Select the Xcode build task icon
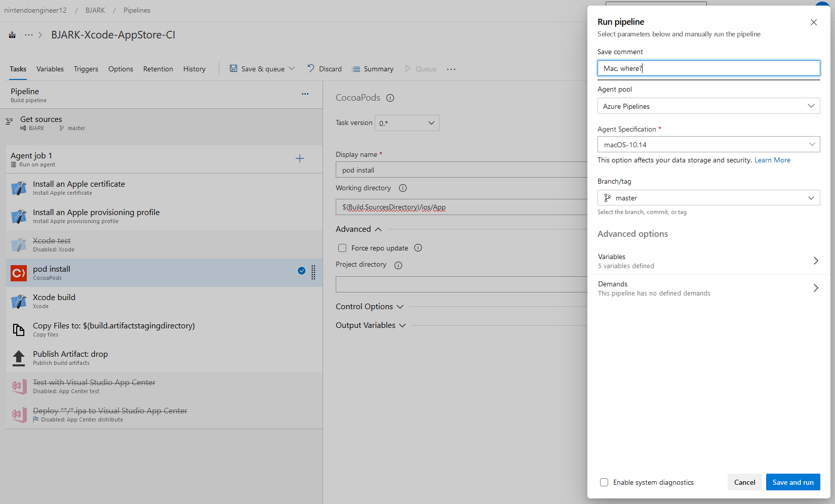The width and height of the screenshot is (835, 504). 19,302
